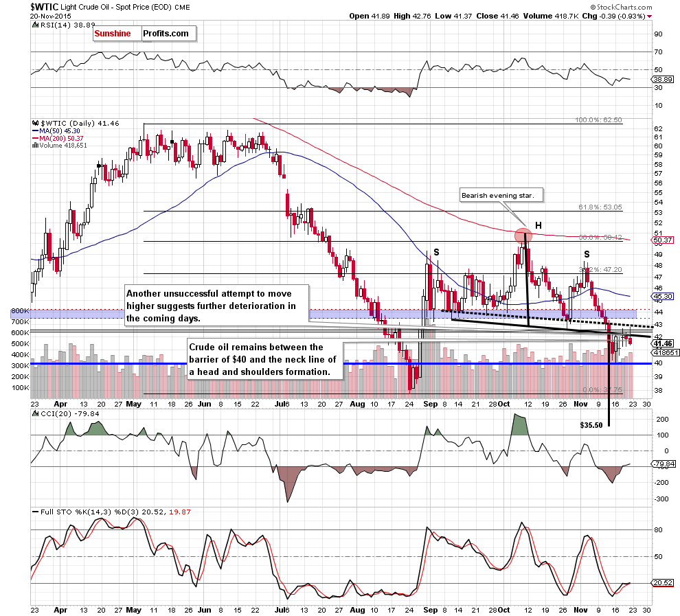The height and width of the screenshot is (616, 680).
Task: Click the date label 20-Nov-2015
Action: 51,16
